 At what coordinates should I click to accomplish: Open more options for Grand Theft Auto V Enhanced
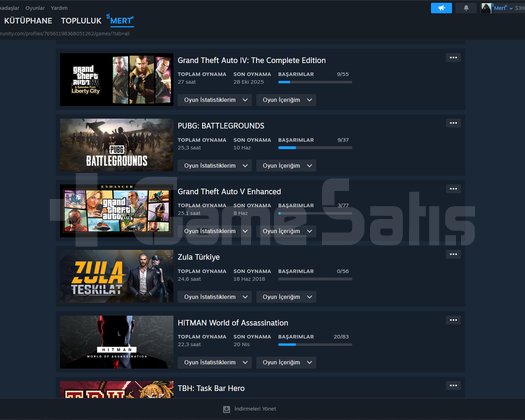pos(453,189)
